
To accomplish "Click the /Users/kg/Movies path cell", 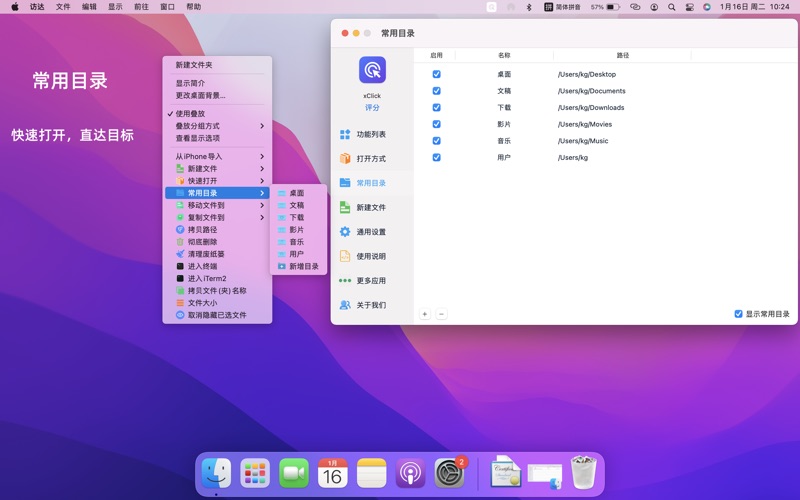I will pos(585,124).
